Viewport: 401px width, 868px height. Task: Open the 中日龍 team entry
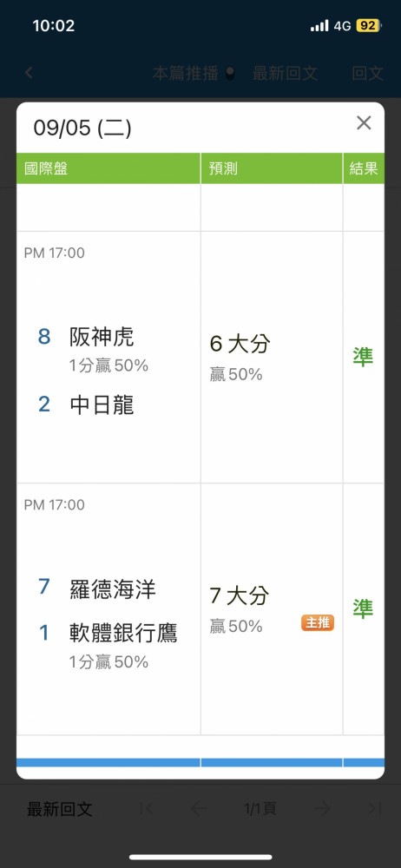[102, 405]
